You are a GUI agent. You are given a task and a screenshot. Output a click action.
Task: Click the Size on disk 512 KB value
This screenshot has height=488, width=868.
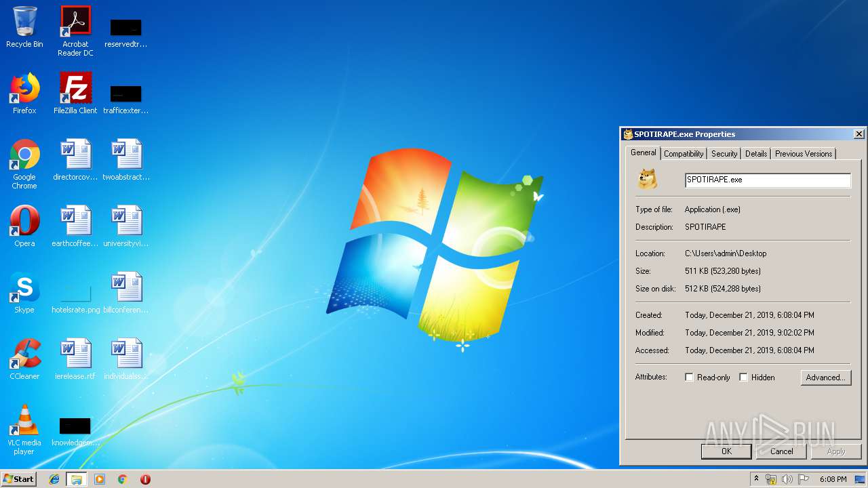[x=723, y=289]
